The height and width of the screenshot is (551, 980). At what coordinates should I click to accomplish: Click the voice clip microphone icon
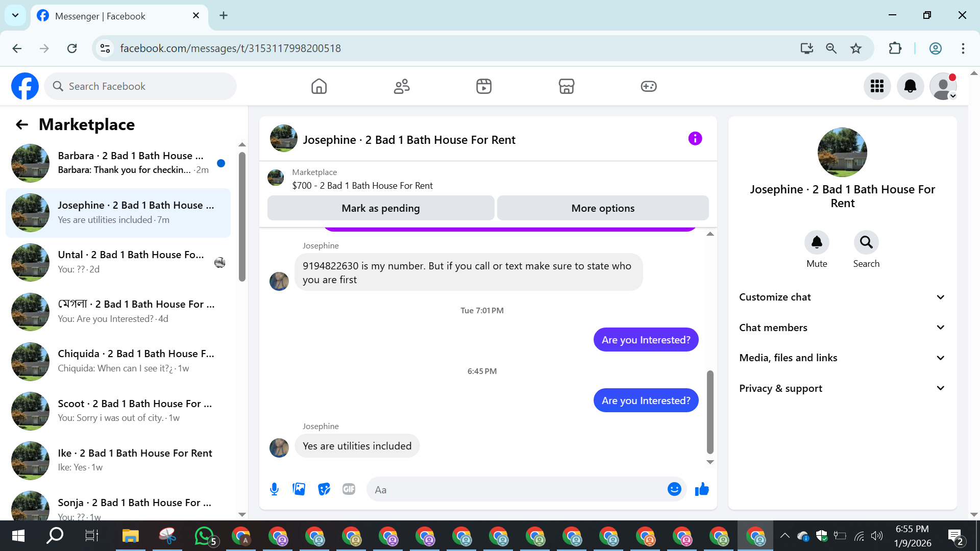tap(274, 489)
